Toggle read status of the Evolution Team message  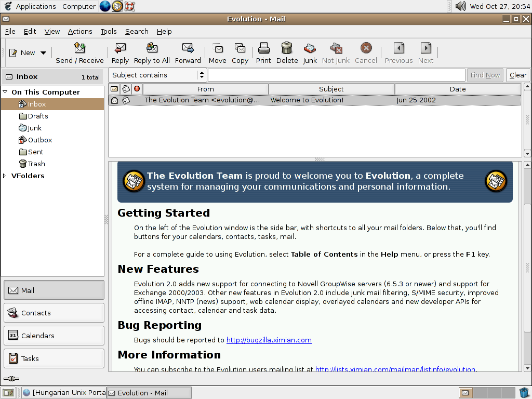coord(115,100)
